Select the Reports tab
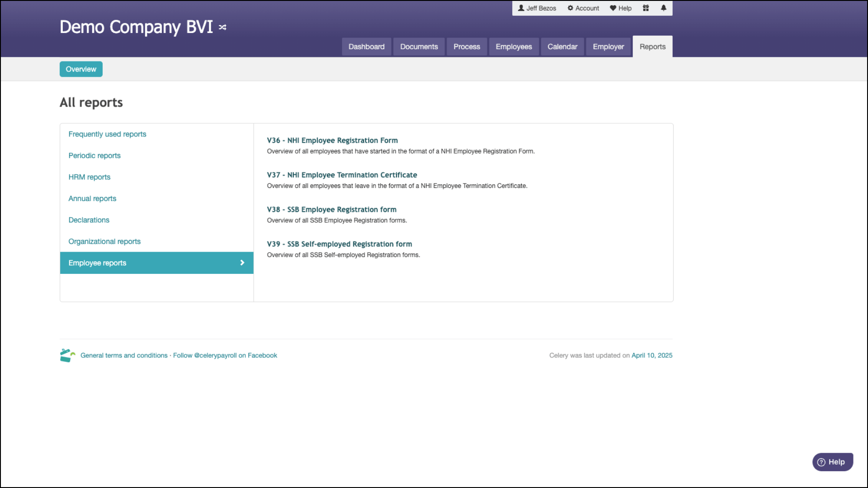Viewport: 868px width, 488px height. 652,47
